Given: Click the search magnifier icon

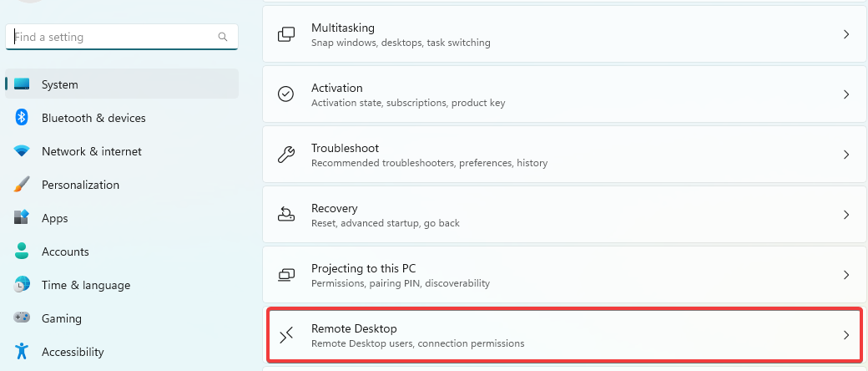Looking at the screenshot, I should pyautogui.click(x=223, y=37).
